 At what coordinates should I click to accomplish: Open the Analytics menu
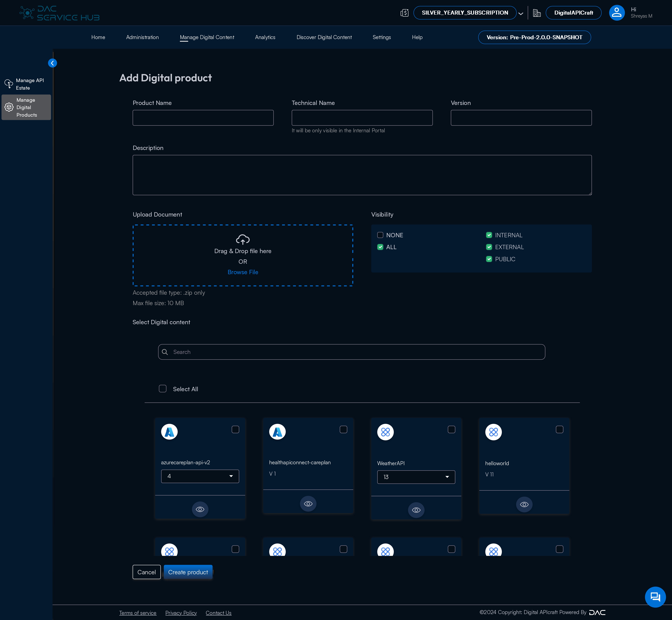point(265,37)
